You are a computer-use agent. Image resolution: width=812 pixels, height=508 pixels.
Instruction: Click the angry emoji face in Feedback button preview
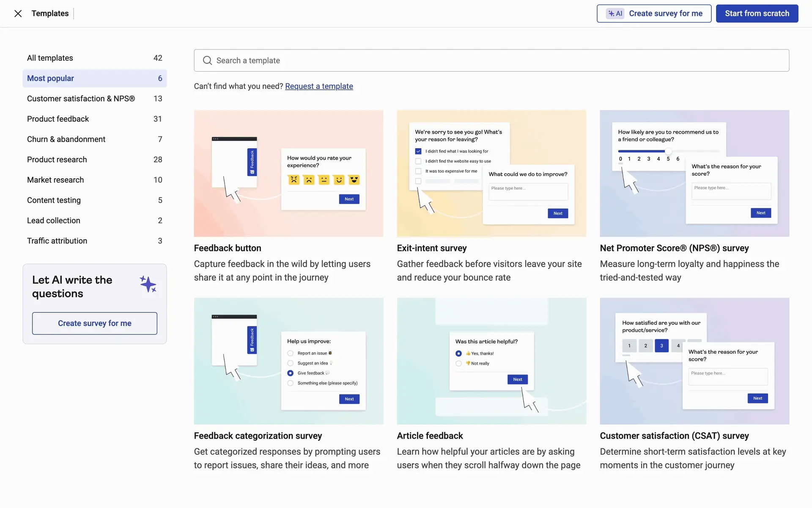point(294,180)
